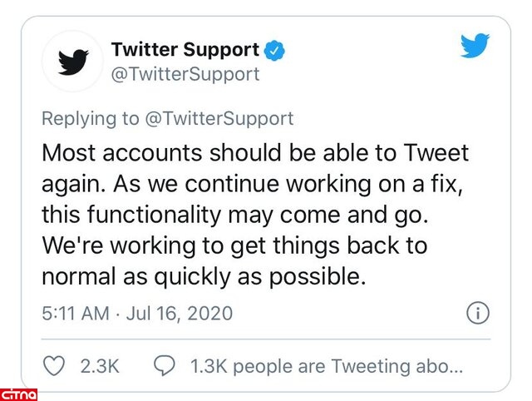Screen dimensions: 532x401
Task: Like the tweet with the heart icon
Action: [x=53, y=365]
